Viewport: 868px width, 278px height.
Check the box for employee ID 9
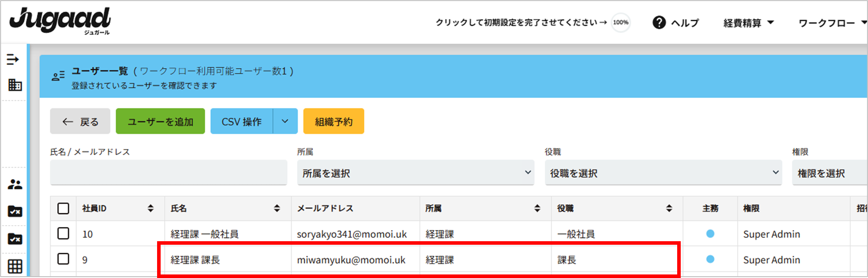click(x=63, y=259)
